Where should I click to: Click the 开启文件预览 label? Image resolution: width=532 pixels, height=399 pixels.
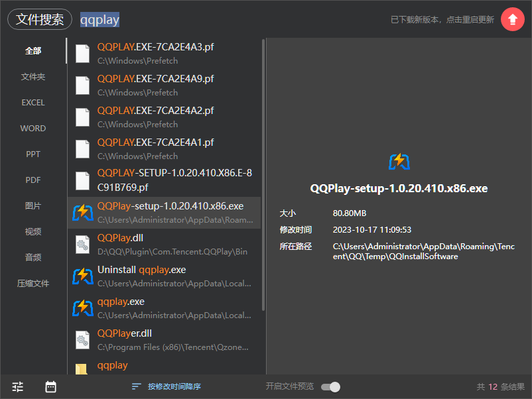click(290, 386)
